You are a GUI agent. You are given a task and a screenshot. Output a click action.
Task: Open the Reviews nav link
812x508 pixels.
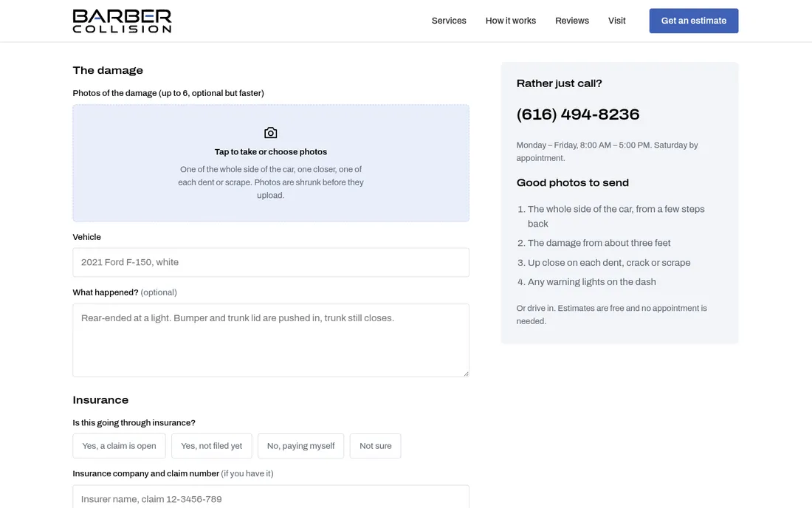pos(571,21)
